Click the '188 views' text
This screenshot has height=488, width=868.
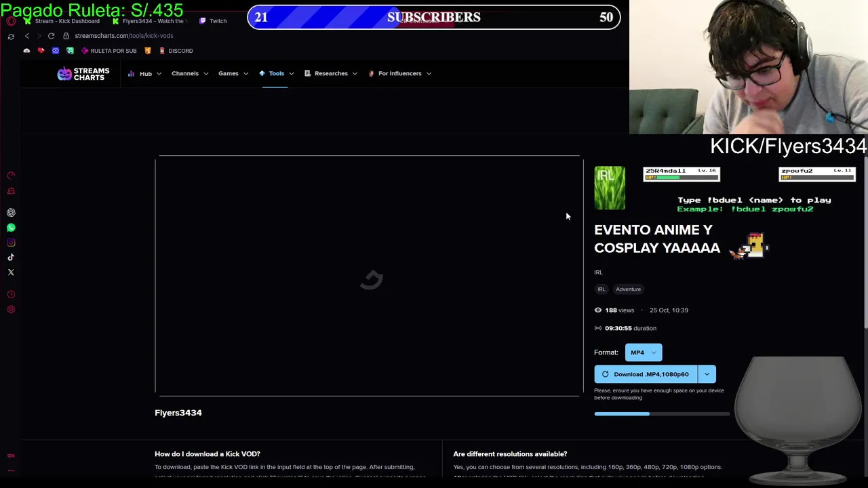(x=620, y=310)
